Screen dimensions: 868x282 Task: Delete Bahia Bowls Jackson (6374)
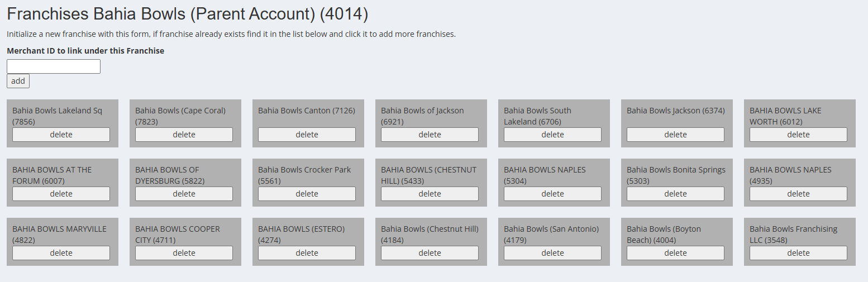(x=675, y=135)
